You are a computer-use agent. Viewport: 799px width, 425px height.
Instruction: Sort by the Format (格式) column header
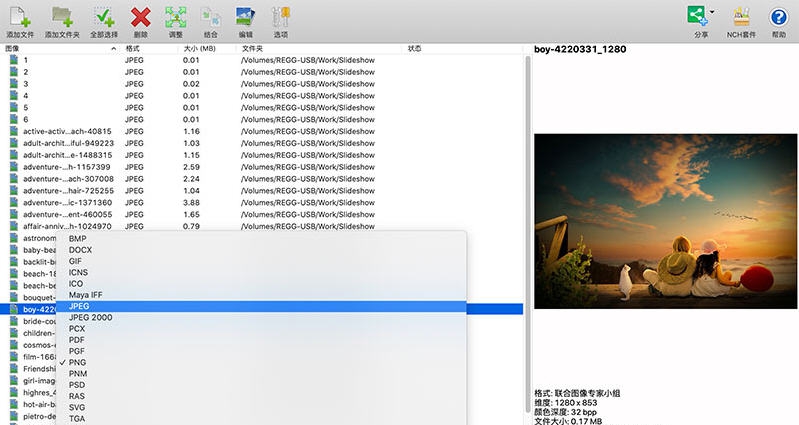click(151, 48)
